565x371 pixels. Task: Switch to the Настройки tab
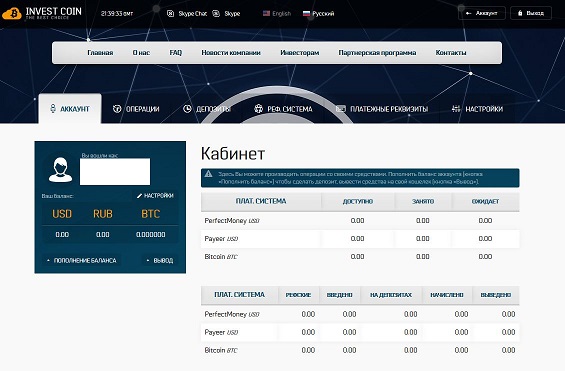[477, 109]
